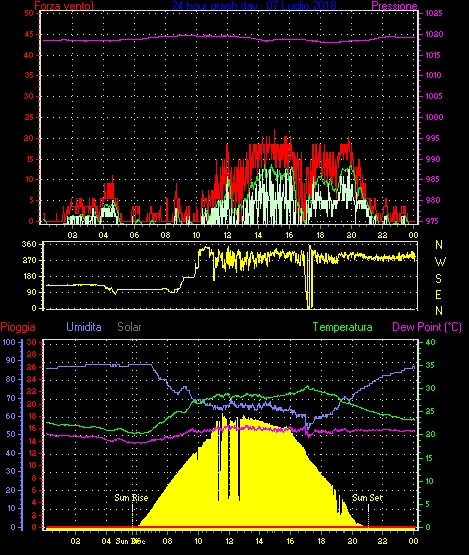Image resolution: width=469 pixels, height=555 pixels.
Task: Click the Solar legend label
Action: pyautogui.click(x=129, y=327)
